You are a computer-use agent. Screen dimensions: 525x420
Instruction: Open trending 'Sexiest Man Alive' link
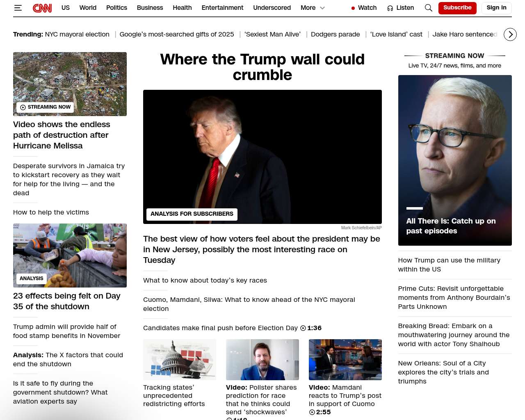[x=272, y=34]
